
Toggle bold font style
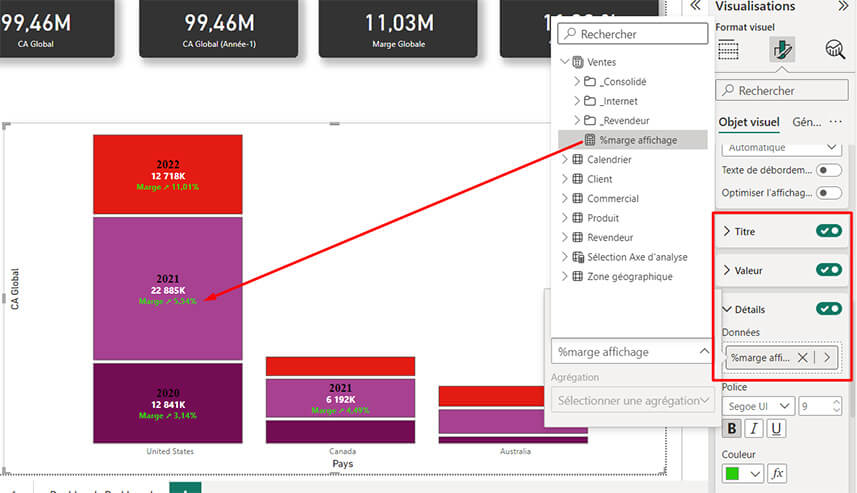(x=731, y=429)
